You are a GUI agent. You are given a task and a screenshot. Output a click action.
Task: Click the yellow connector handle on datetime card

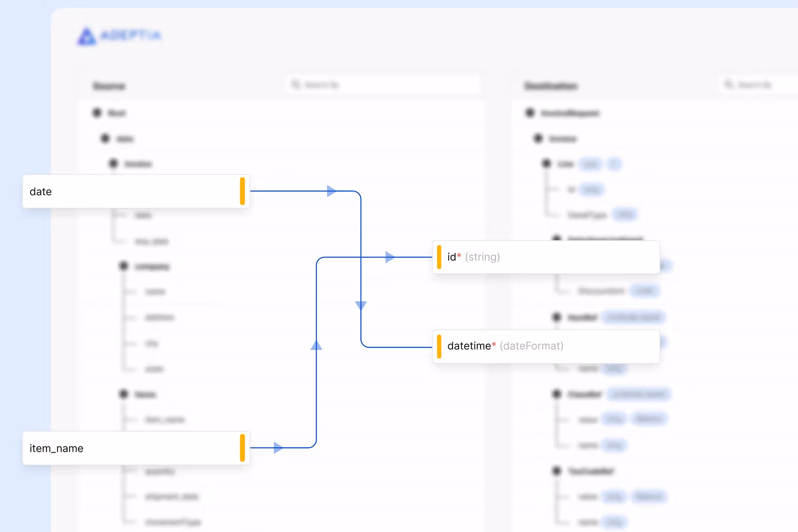(439, 346)
